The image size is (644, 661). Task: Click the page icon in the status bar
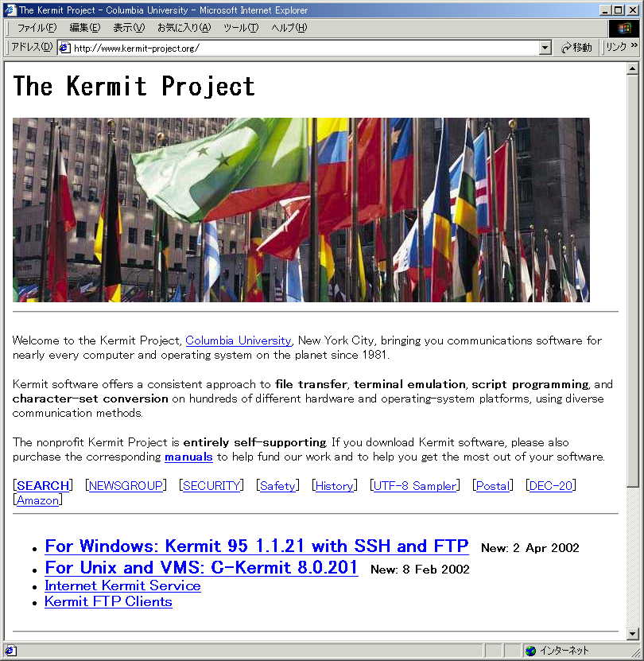(10, 651)
